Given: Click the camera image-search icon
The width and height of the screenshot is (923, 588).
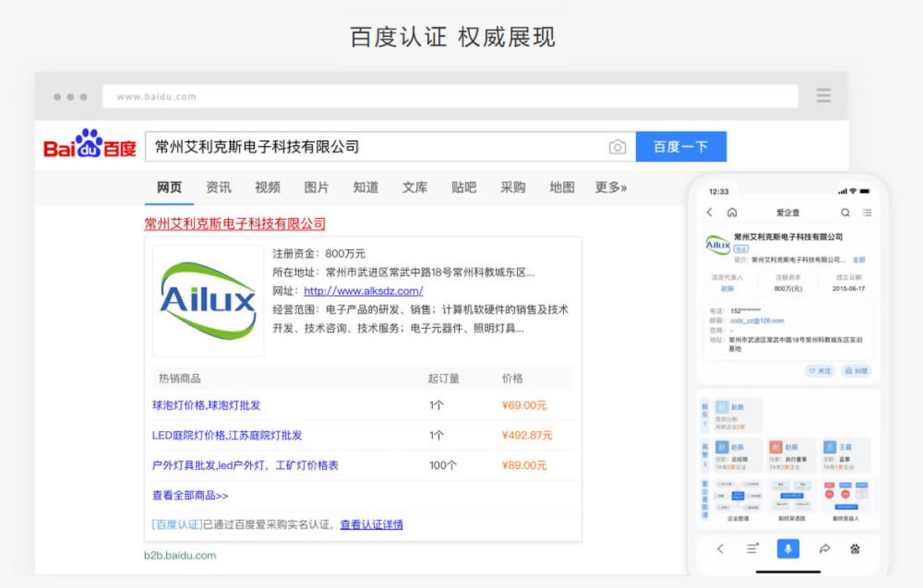Looking at the screenshot, I should click(x=617, y=147).
